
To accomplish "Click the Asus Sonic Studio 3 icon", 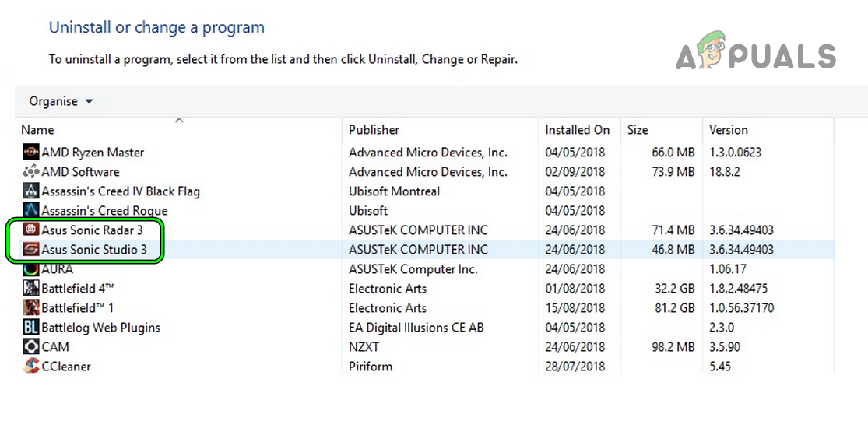I will [x=31, y=250].
